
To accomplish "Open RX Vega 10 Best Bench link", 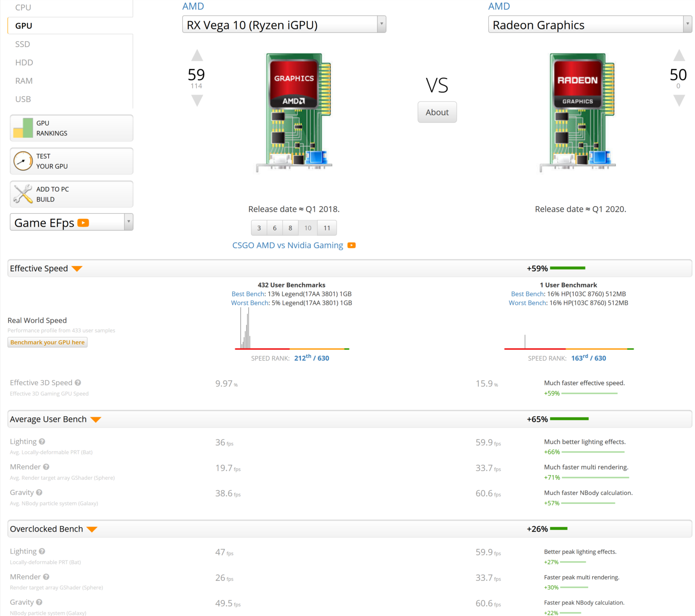I will pos(248,294).
